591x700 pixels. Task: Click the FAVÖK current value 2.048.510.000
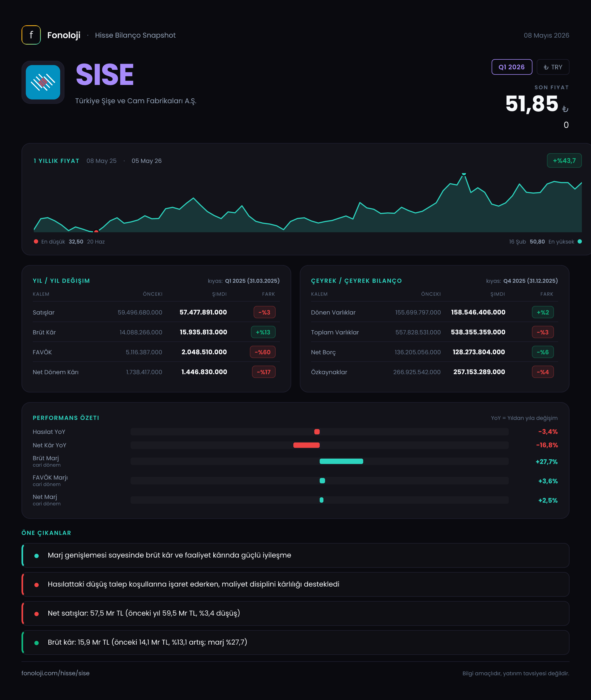(204, 352)
